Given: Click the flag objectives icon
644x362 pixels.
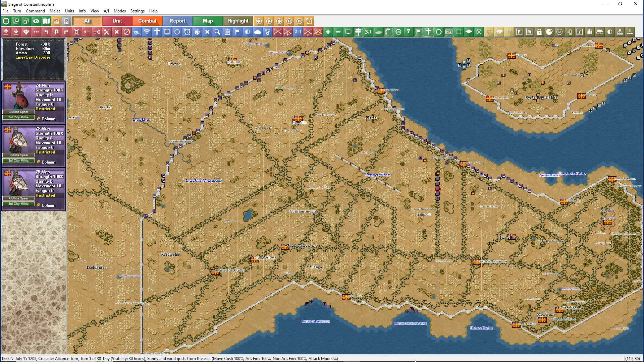Looking at the screenshot, I should [237, 32].
